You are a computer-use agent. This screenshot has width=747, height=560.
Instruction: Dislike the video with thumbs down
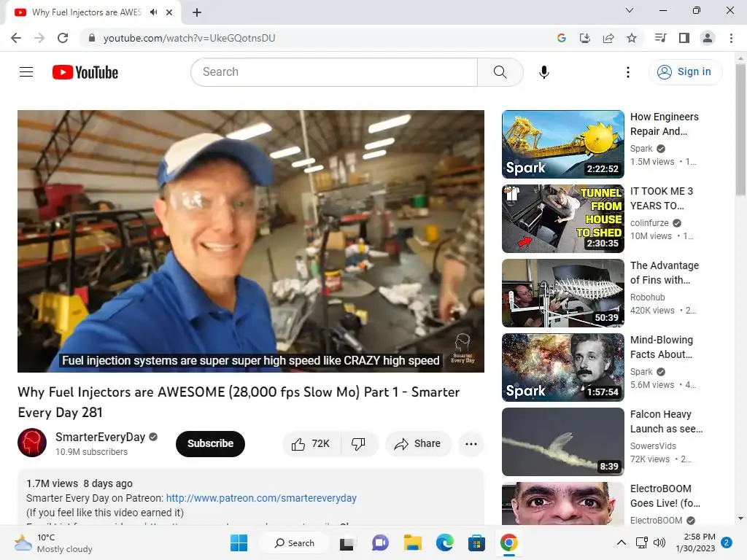coord(359,444)
